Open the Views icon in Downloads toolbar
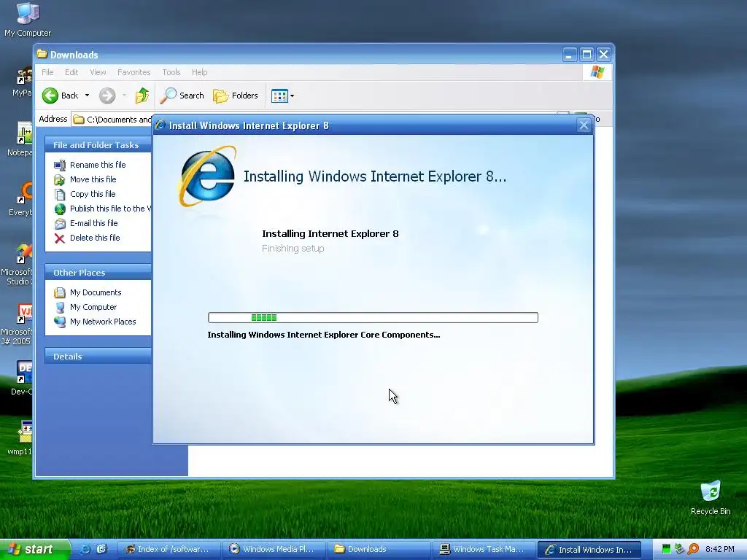This screenshot has height=560, width=747. (x=279, y=96)
